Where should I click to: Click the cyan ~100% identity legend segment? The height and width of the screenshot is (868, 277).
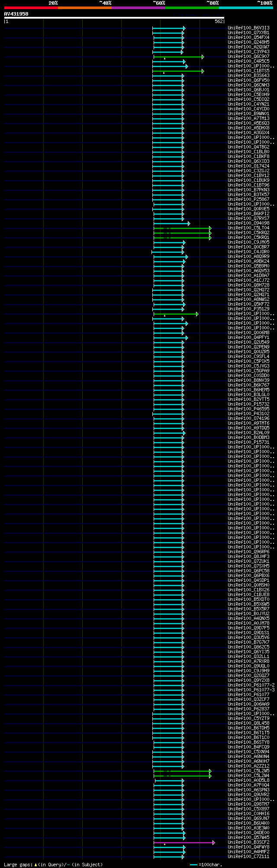click(246, 8)
